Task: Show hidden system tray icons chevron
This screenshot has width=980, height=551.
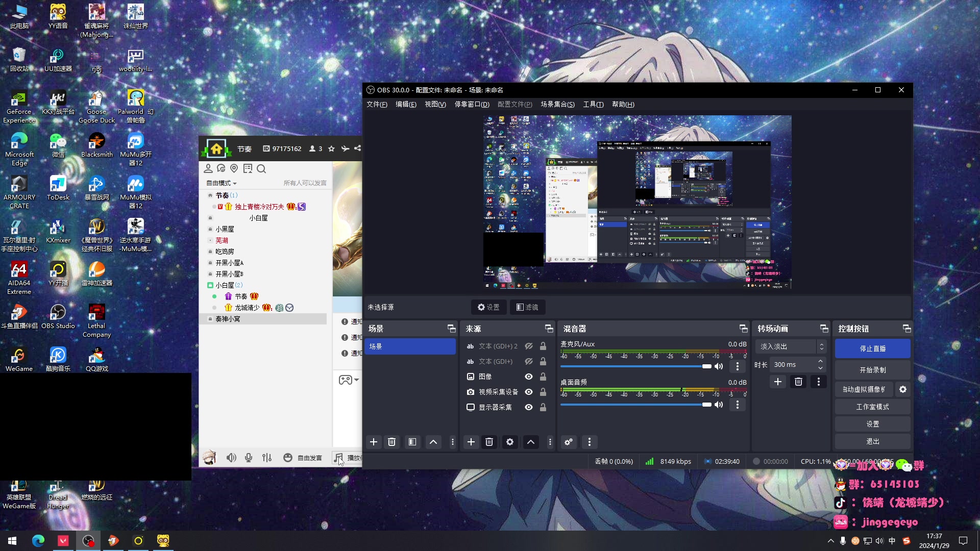Action: [x=830, y=541]
